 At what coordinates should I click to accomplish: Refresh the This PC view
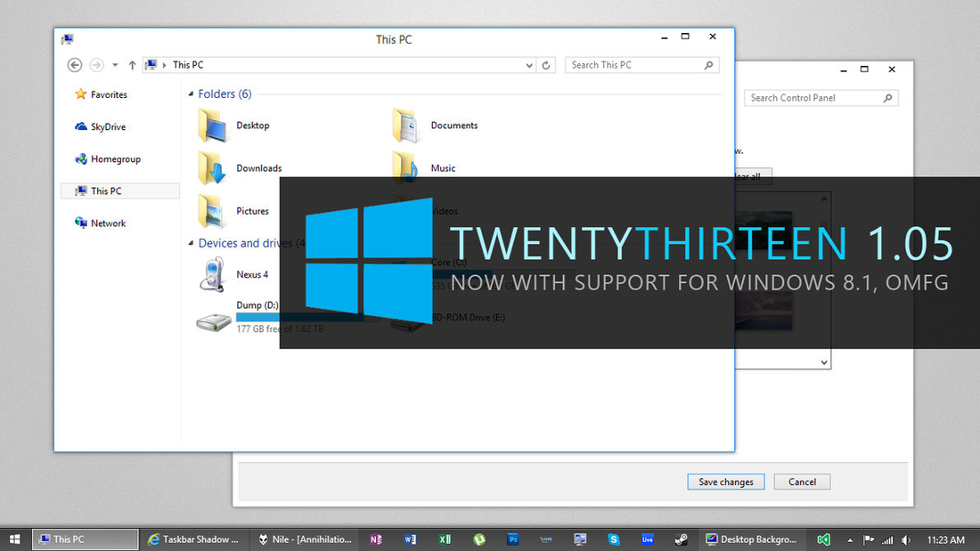[545, 65]
